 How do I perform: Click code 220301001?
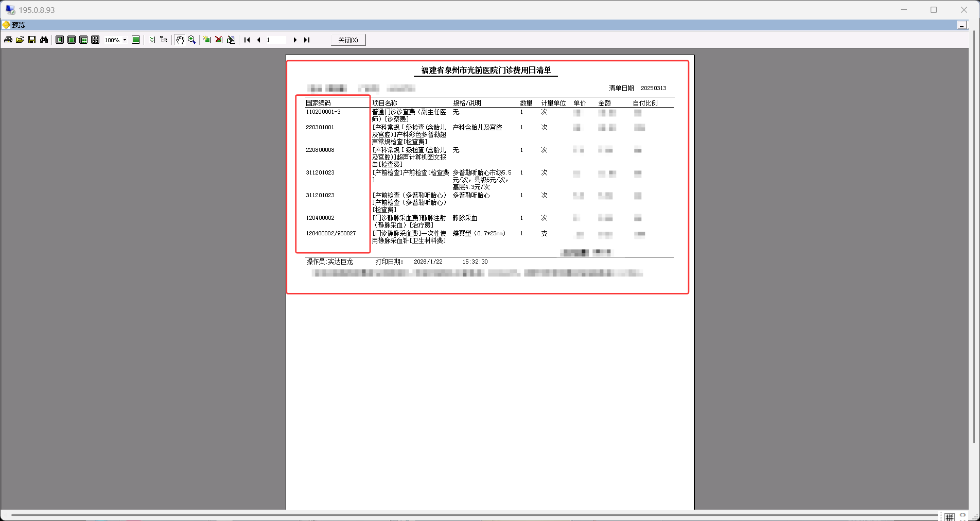320,127
